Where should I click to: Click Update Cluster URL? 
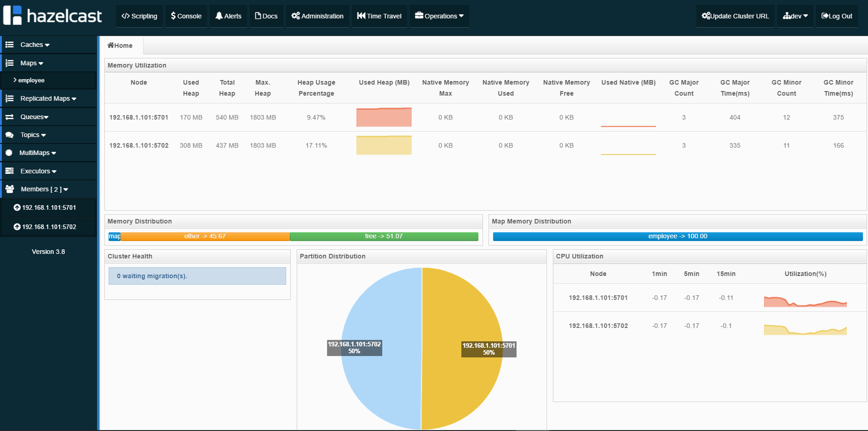[x=736, y=16]
